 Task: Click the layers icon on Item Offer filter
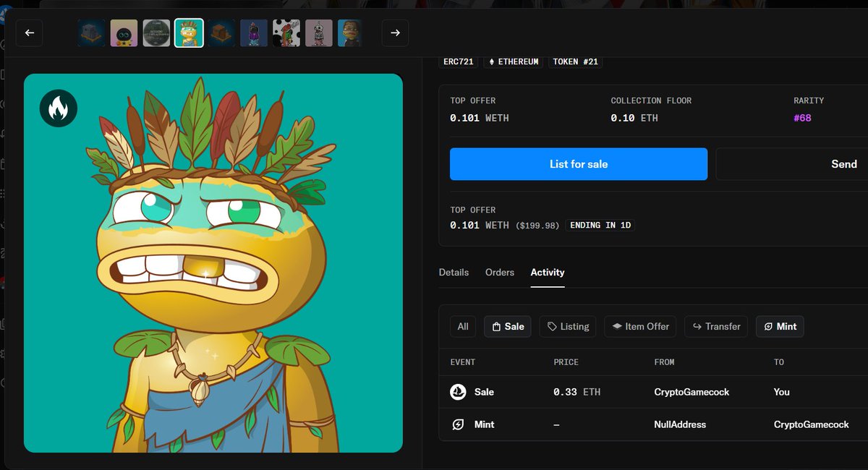[617, 327]
